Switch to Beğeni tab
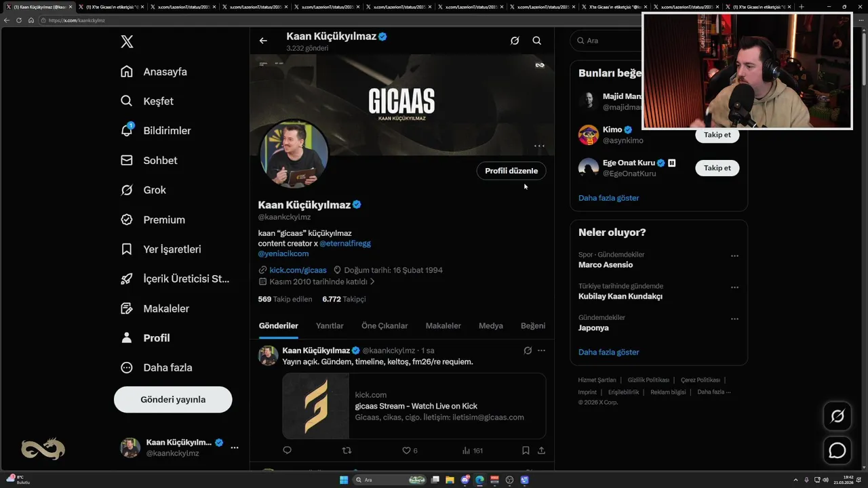 pos(533,326)
